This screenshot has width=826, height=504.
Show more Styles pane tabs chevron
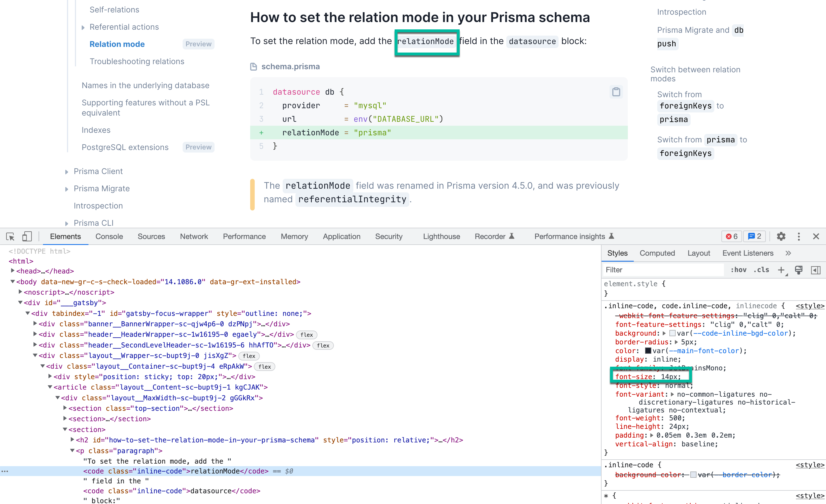pyautogui.click(x=788, y=253)
